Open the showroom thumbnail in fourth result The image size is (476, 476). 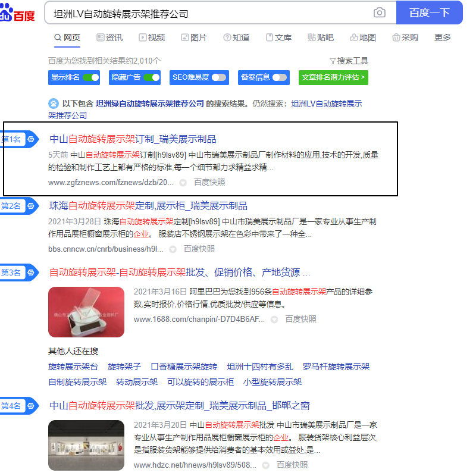coord(86,445)
